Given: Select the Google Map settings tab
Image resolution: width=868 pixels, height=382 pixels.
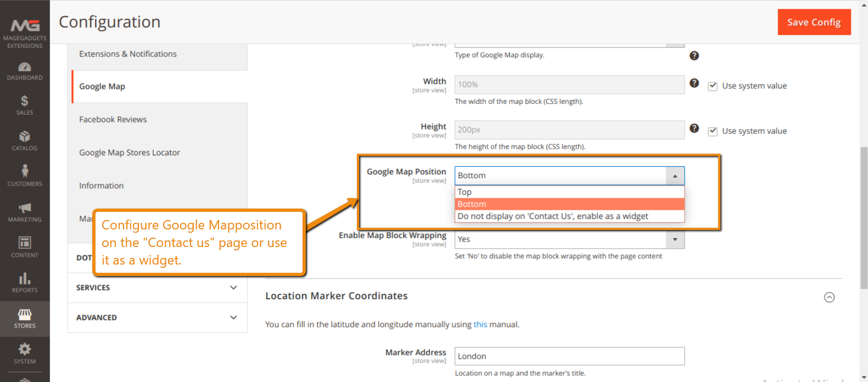Looking at the screenshot, I should click(x=159, y=87).
